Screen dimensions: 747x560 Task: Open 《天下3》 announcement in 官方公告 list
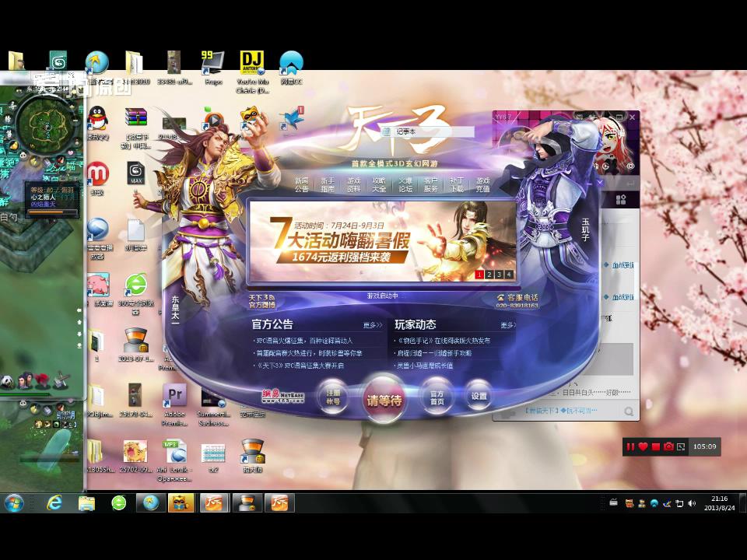tap(299, 366)
